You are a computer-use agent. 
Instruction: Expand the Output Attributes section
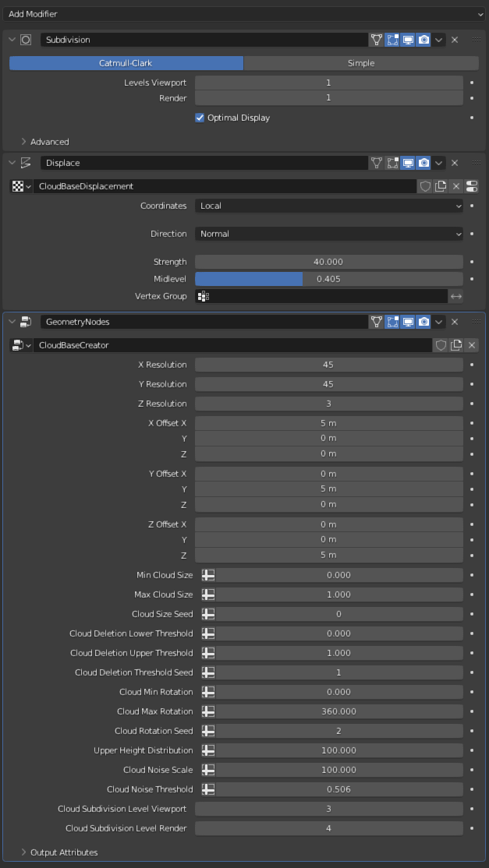64,852
